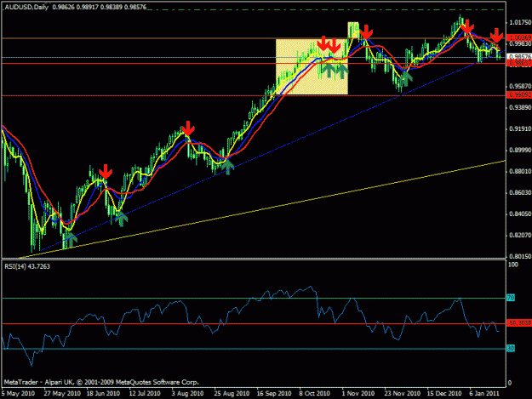Click the 27 May 2010 date label
Viewport: 532px width, 399px height.
point(62,394)
